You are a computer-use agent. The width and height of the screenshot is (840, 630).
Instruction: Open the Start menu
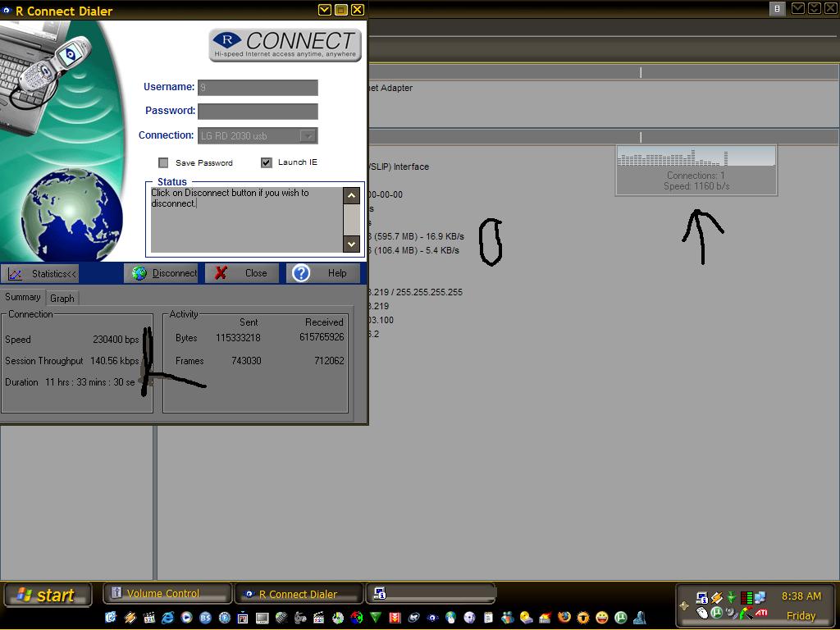[47, 595]
